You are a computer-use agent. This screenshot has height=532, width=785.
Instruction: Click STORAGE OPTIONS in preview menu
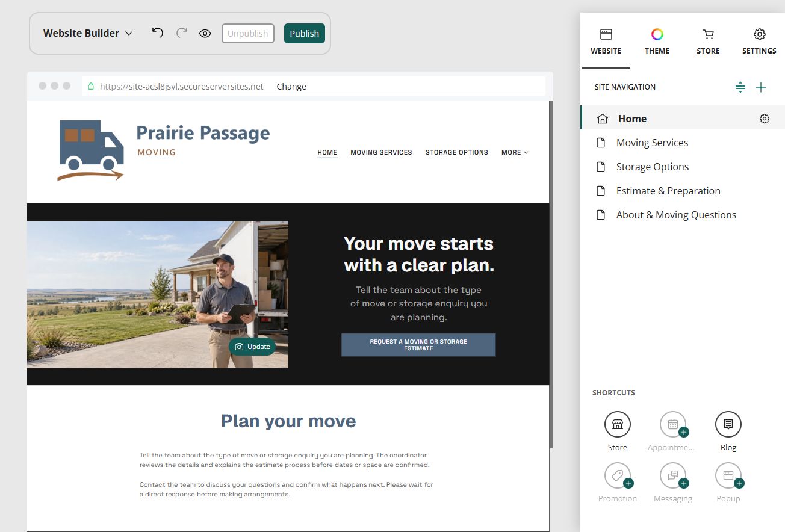point(457,152)
